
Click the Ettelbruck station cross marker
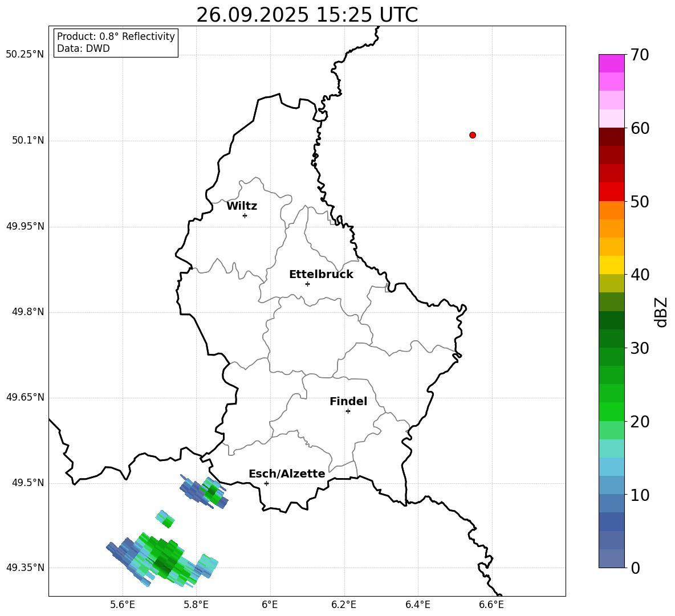coord(307,284)
